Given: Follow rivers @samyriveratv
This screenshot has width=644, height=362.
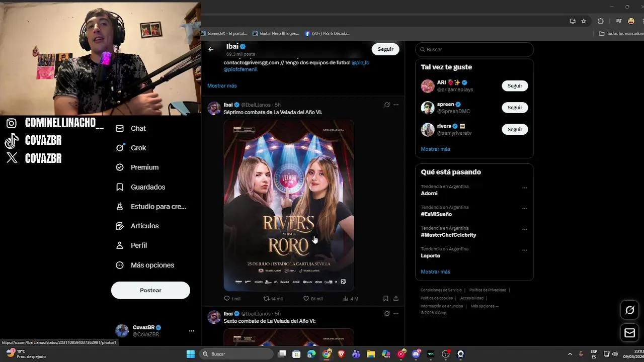Looking at the screenshot, I should [x=515, y=129].
